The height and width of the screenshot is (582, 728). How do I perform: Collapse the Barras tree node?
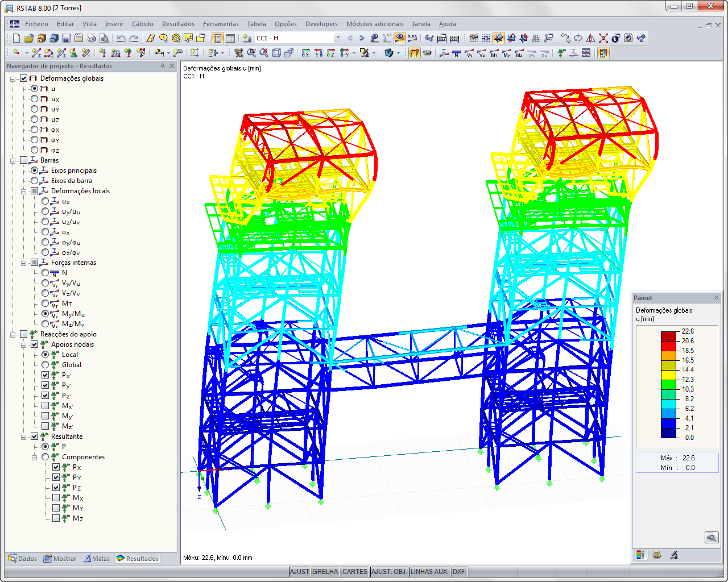tap(13, 161)
